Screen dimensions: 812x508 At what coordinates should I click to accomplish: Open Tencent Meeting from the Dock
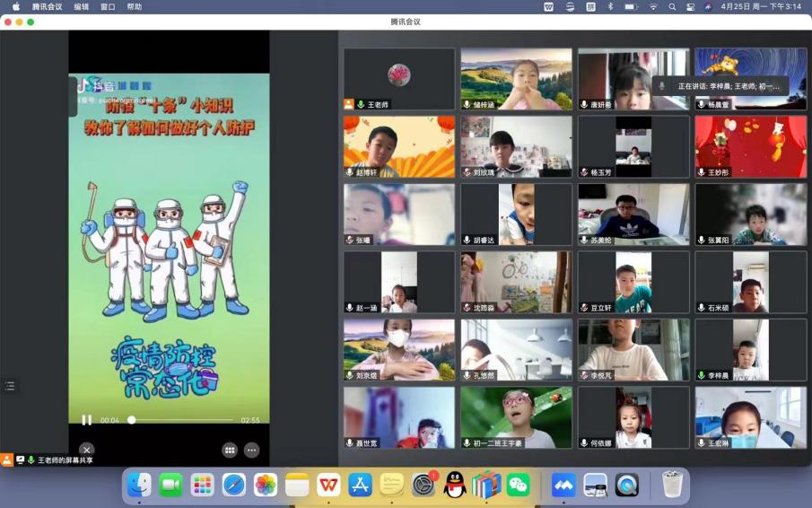[563, 486]
